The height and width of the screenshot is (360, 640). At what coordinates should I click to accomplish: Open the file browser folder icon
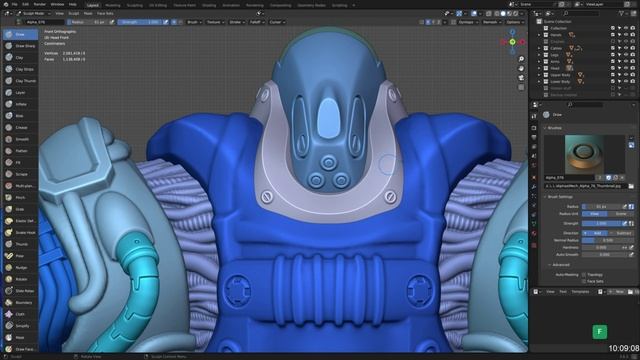(x=631, y=186)
